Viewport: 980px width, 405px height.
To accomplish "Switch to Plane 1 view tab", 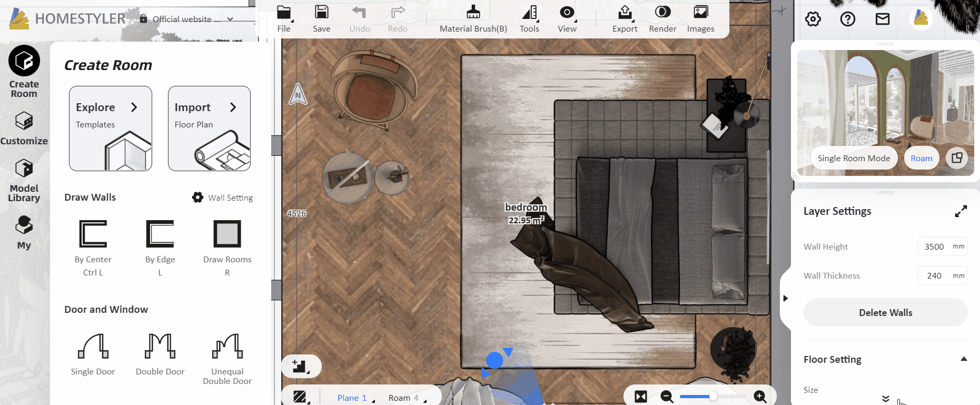I will click(x=352, y=398).
